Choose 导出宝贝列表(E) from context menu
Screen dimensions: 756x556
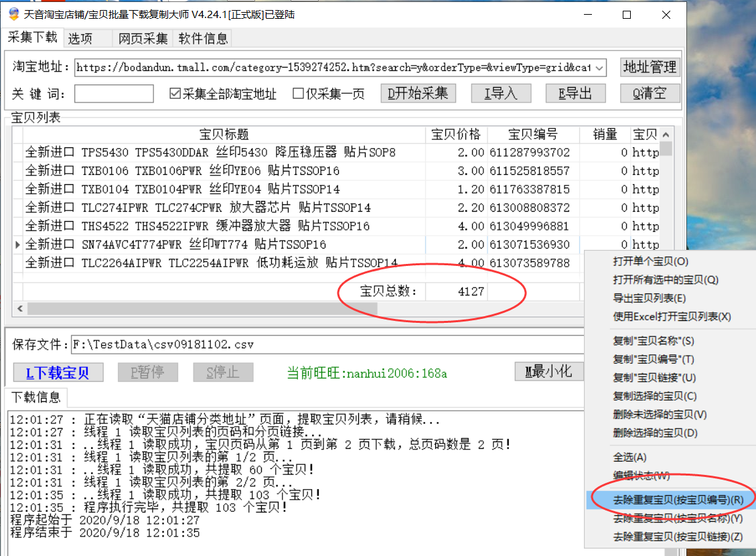[x=649, y=298]
